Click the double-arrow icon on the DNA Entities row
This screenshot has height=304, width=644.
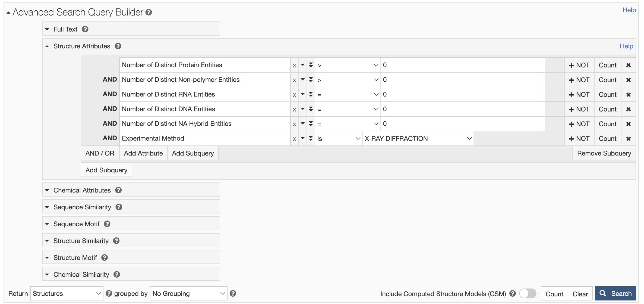click(311, 109)
